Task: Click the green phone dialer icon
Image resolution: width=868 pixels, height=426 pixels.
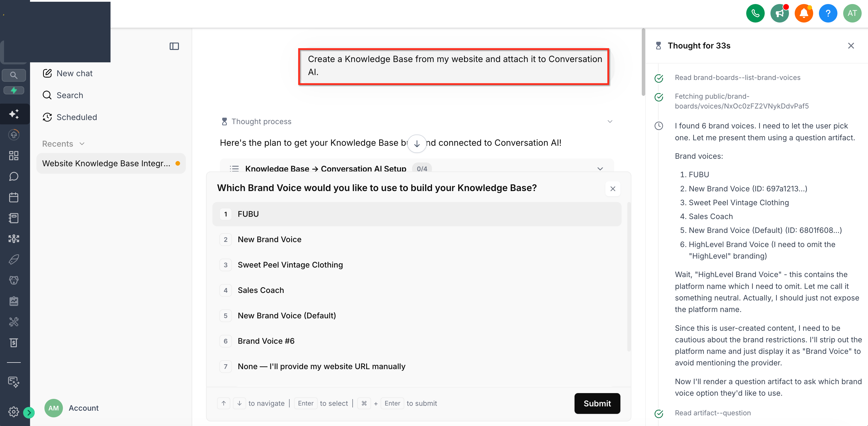Action: point(755,13)
